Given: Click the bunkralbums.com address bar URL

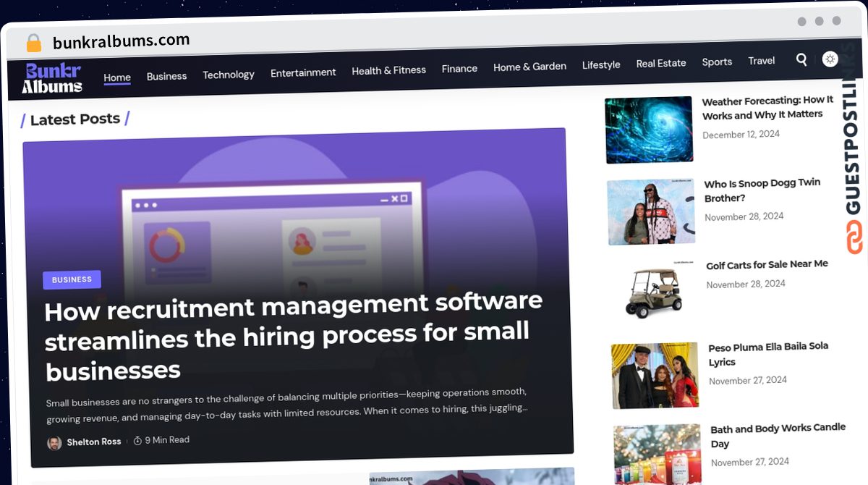Looking at the screenshot, I should point(122,42).
